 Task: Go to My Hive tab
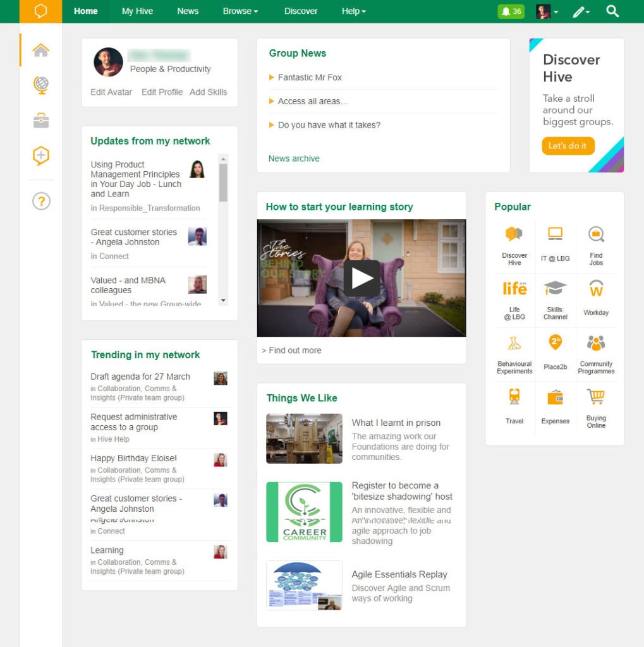[x=137, y=11]
